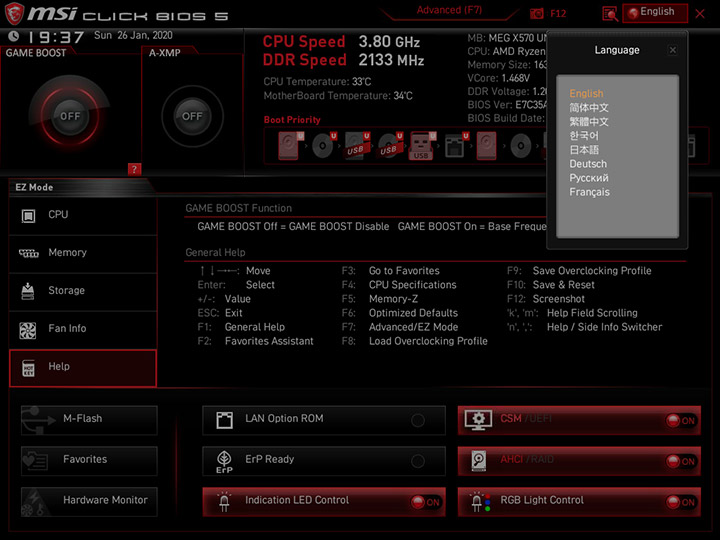This screenshot has width=720, height=540.
Task: Toggle AHCI / RAID switch
Action: point(681,461)
